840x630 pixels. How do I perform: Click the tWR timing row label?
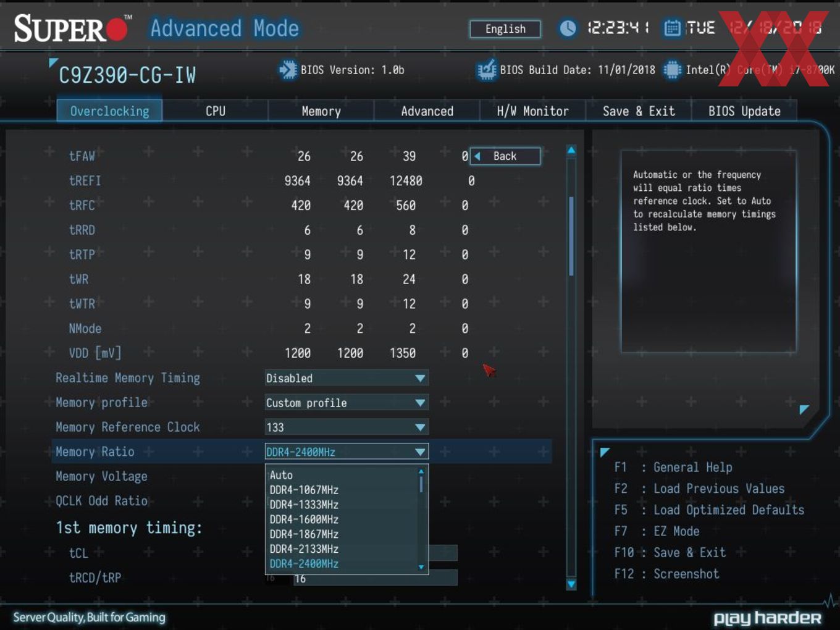pyautogui.click(x=78, y=279)
